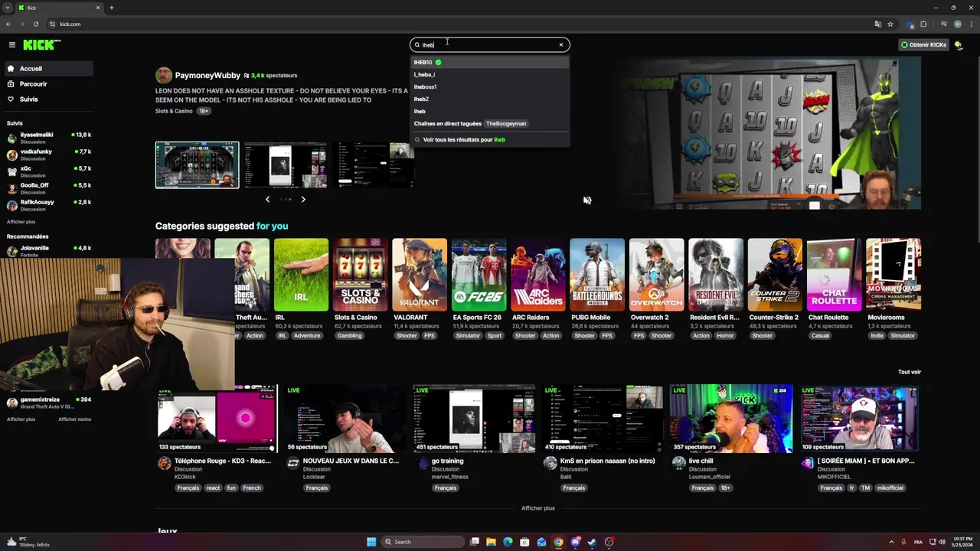The height and width of the screenshot is (551, 980).
Task: Click TheBoogeyman tagged channel chip
Action: (x=506, y=123)
